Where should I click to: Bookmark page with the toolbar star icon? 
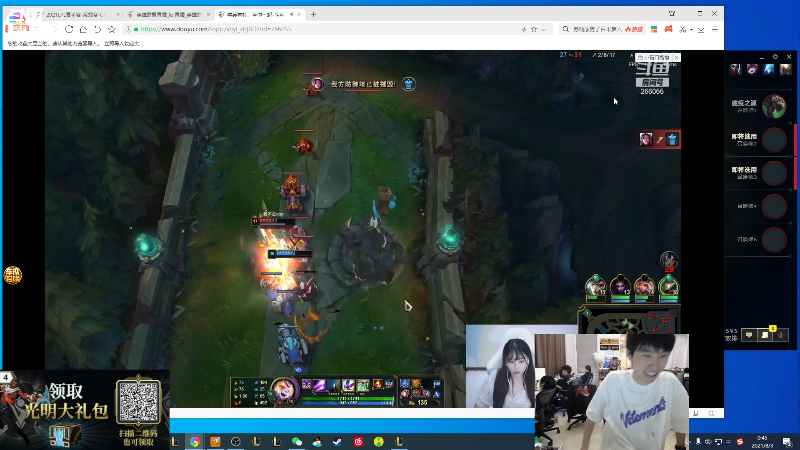(112, 29)
